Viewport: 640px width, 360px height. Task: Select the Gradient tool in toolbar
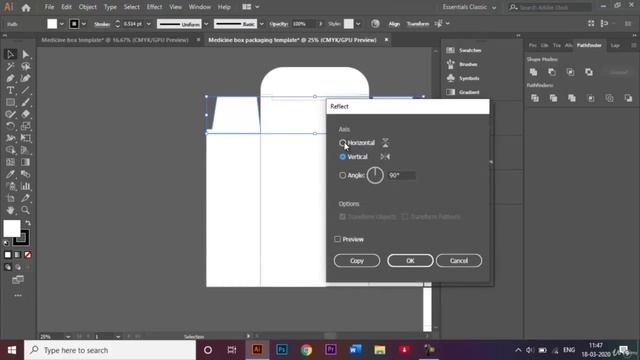pyautogui.click(x=25, y=162)
